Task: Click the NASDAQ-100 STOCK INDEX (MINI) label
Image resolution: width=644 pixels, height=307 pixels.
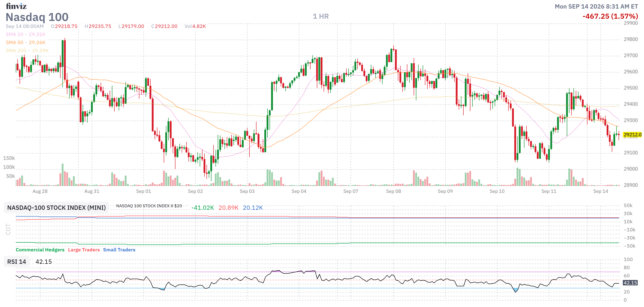Action: [56, 208]
